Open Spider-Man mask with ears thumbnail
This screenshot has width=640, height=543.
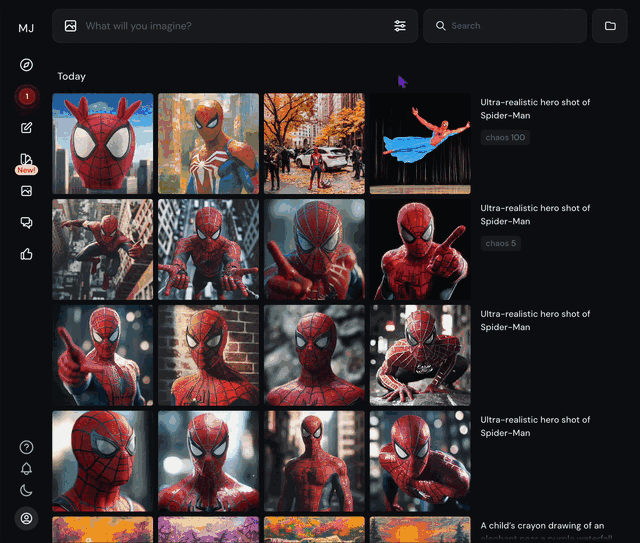click(x=102, y=143)
